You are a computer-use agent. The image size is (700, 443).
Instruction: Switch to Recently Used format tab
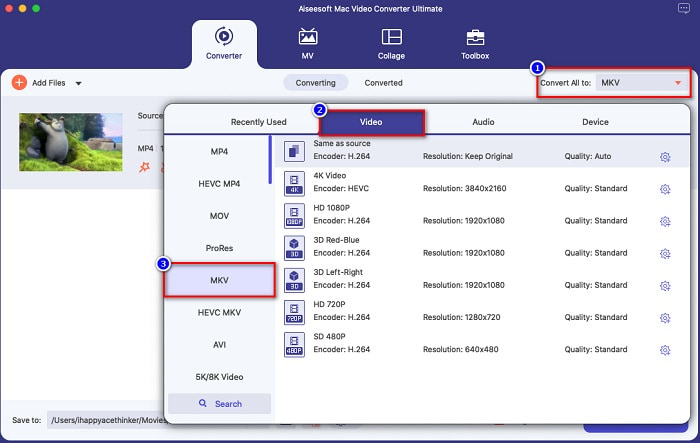[258, 122]
